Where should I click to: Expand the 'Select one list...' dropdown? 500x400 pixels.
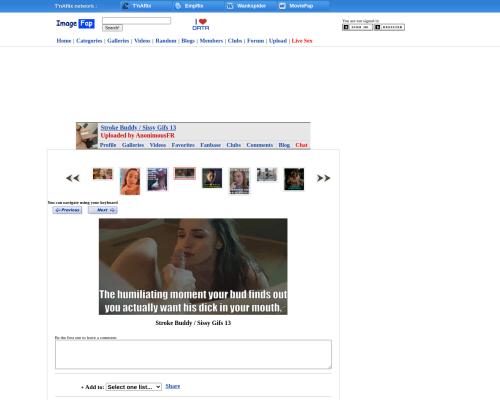click(134, 387)
